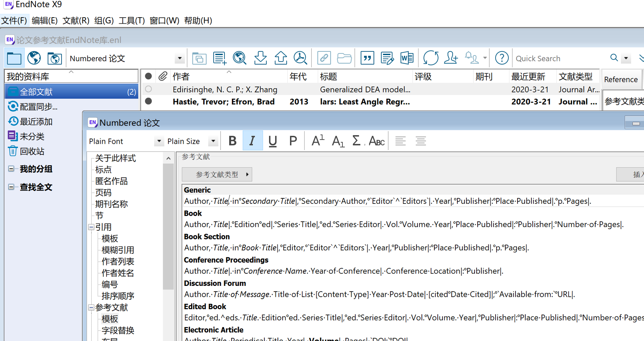The image size is (644, 341).
Task: Open the 工具(T) menu
Action: click(132, 21)
